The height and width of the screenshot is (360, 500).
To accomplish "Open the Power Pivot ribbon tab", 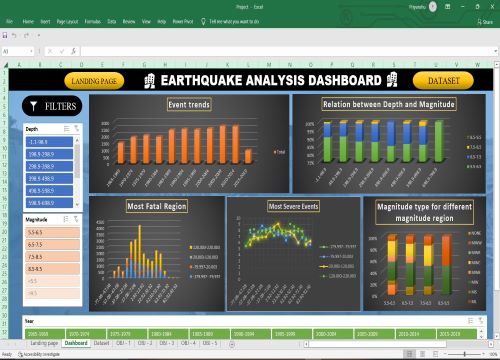I will pyautogui.click(x=183, y=22).
